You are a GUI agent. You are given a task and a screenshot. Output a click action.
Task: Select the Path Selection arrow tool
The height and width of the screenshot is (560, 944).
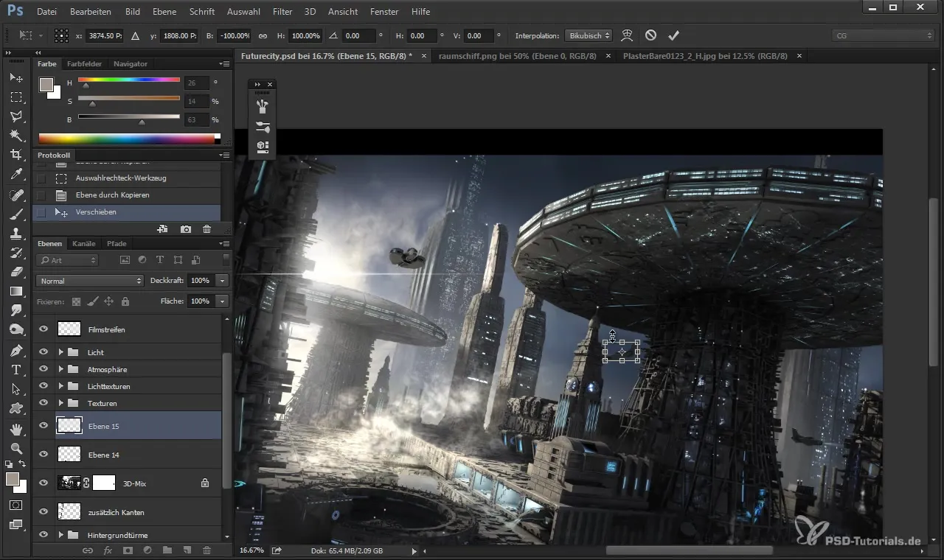16,388
